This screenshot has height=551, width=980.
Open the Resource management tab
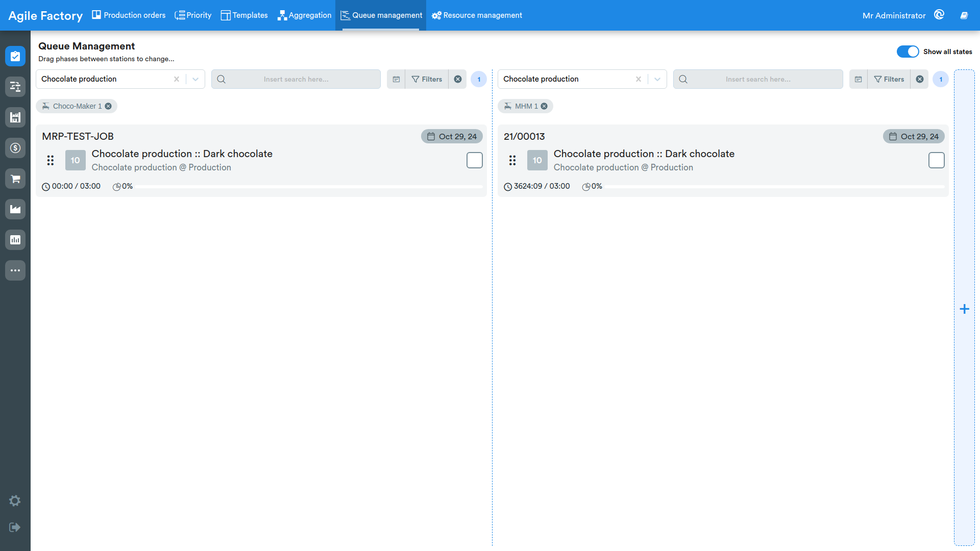click(x=477, y=15)
